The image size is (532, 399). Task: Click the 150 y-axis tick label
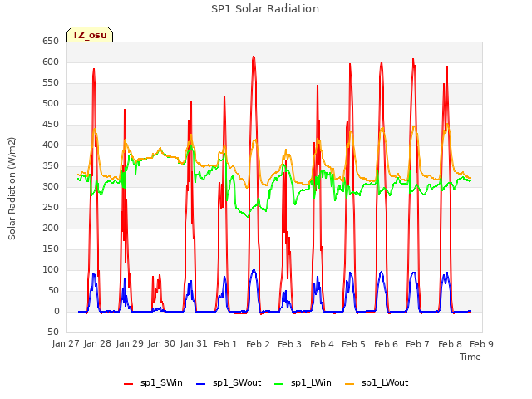51,249
